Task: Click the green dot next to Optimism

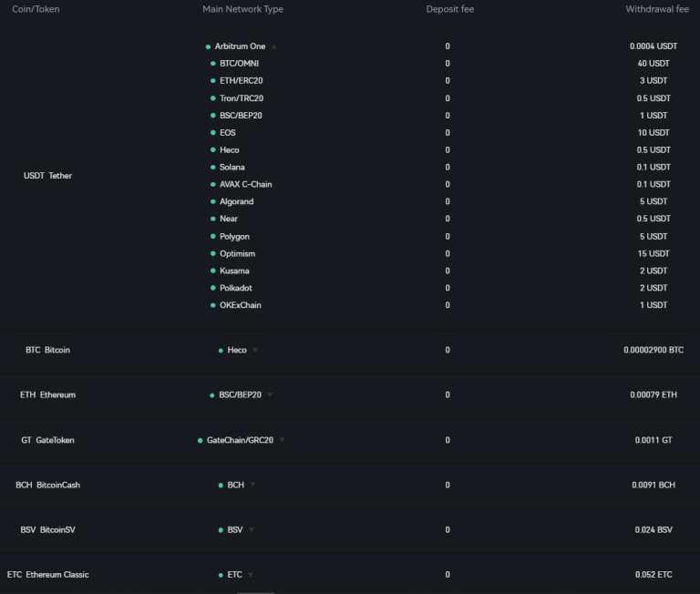Action: (x=213, y=254)
